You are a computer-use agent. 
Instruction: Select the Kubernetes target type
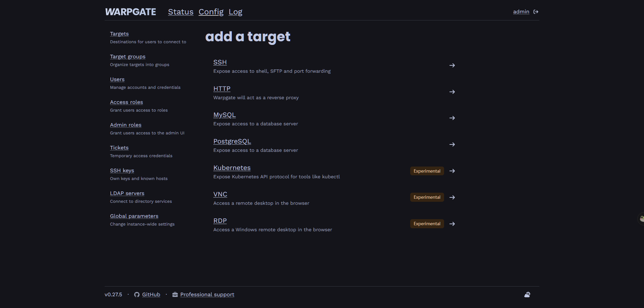coord(232,168)
